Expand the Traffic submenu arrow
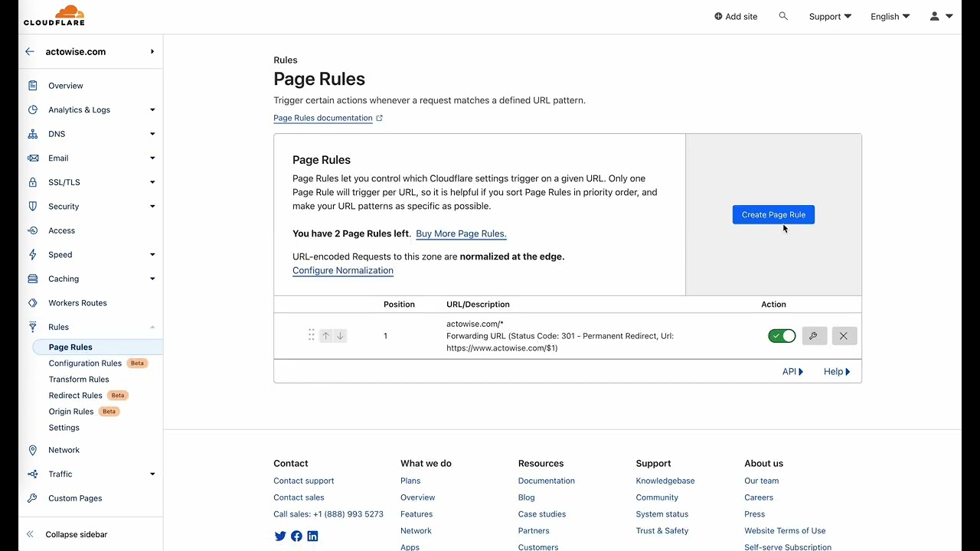 pyautogui.click(x=152, y=474)
